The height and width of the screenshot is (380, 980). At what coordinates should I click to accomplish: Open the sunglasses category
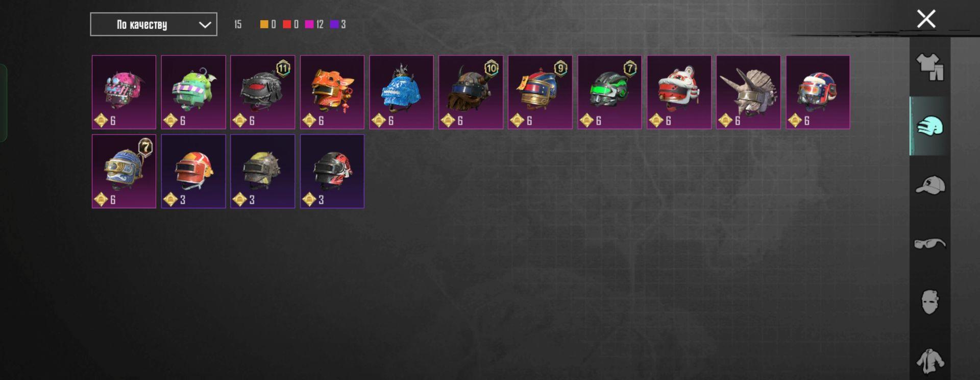coord(930,243)
